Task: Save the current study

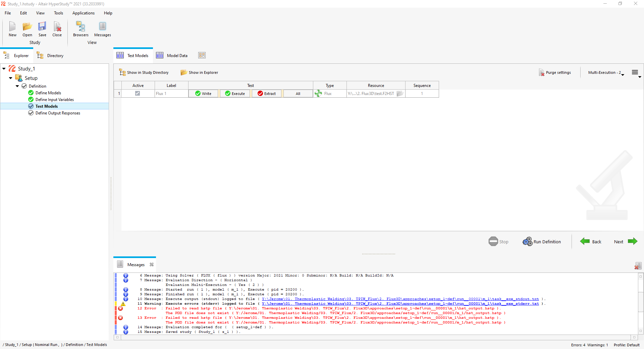Action: pyautogui.click(x=42, y=29)
